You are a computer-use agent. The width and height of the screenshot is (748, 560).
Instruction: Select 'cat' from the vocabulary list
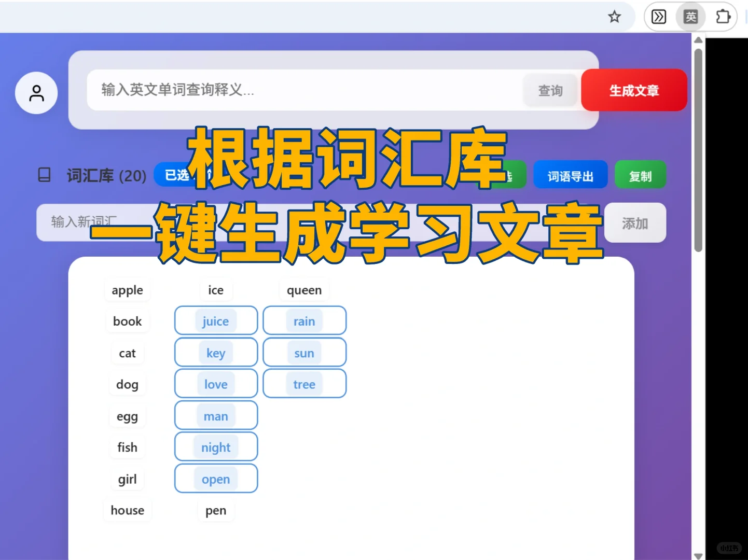127,353
